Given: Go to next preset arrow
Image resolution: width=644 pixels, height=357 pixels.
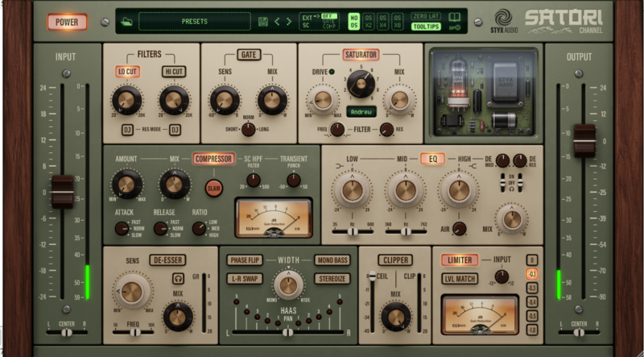Looking at the screenshot, I should pos(289,22).
